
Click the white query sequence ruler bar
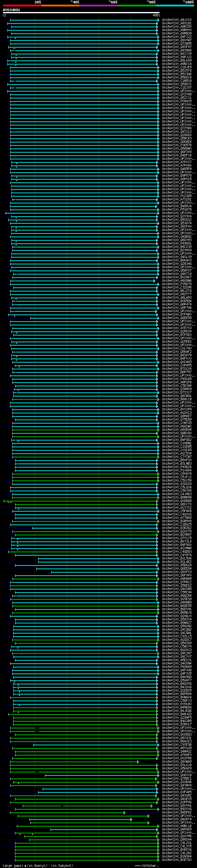(81, 12)
